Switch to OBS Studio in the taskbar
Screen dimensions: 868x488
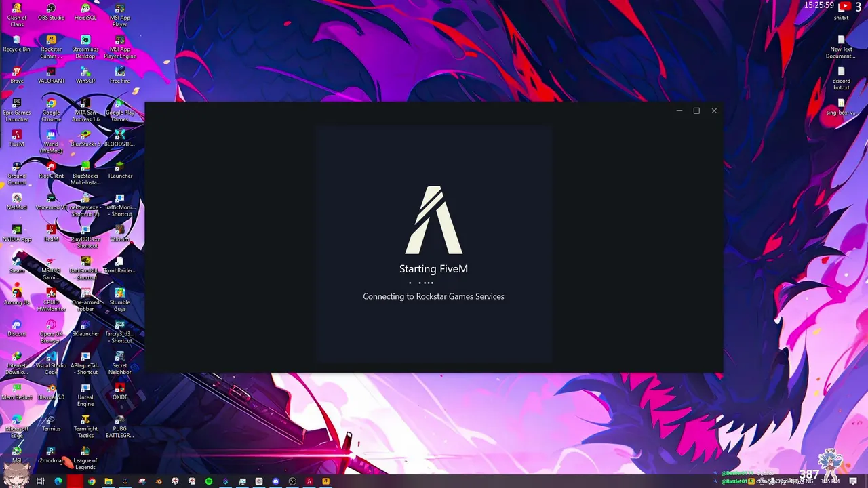(292, 481)
